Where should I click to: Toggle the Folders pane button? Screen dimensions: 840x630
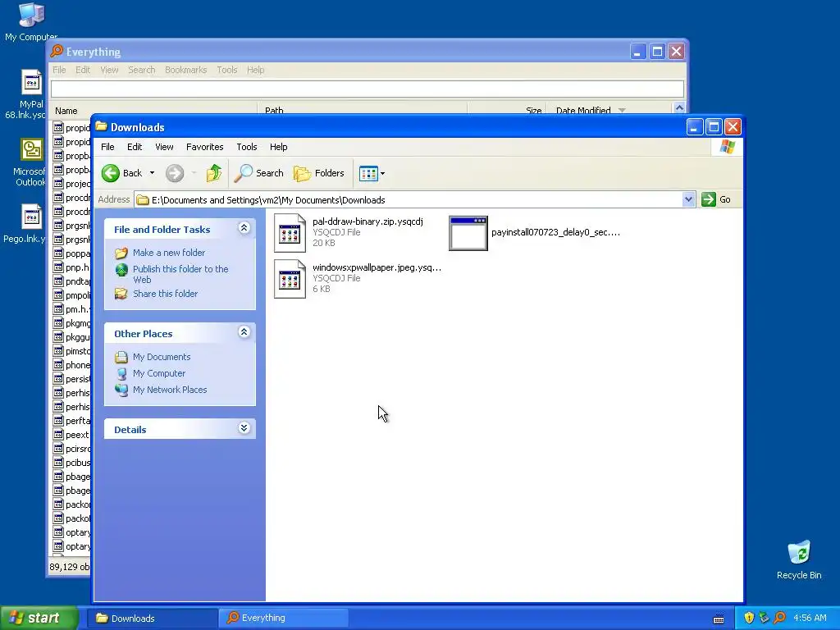coord(319,173)
